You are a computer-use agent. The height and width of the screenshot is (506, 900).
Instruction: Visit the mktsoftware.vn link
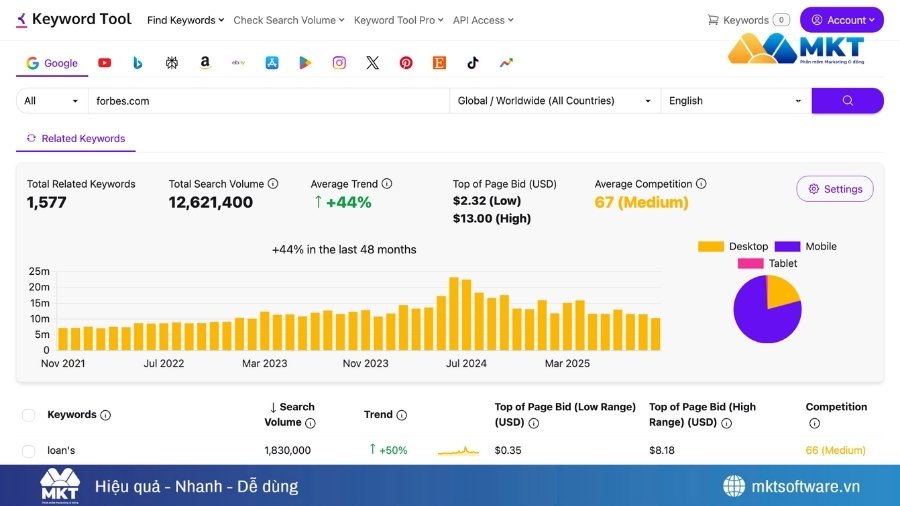coord(791,486)
